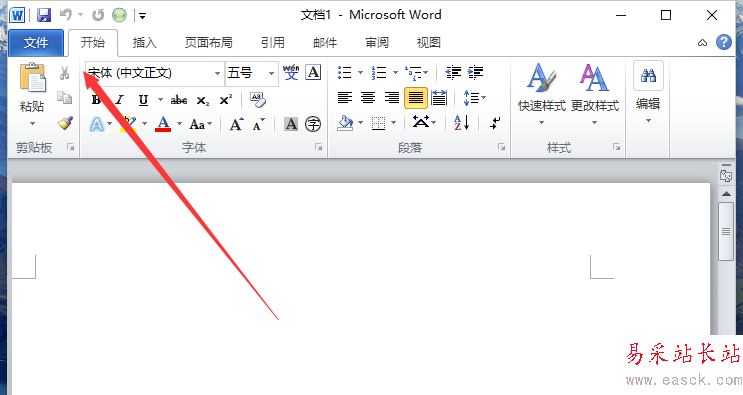
Task: Click the Grow Font icon
Action: tap(236, 124)
